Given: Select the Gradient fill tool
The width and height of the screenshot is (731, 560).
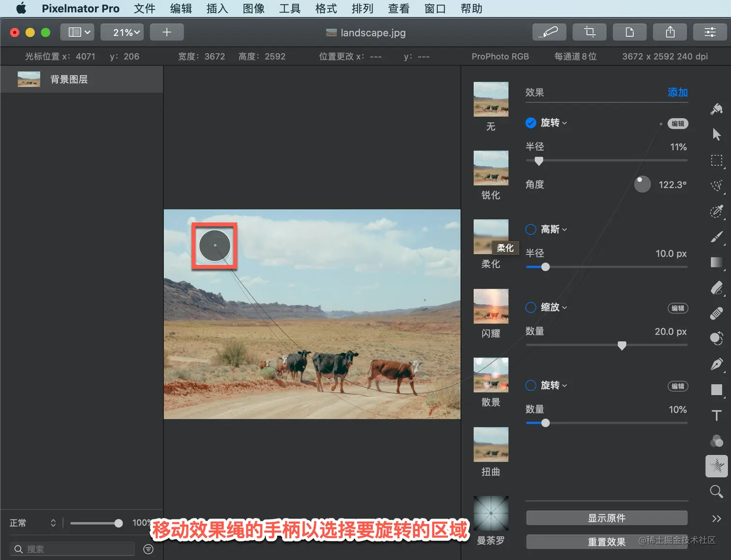Looking at the screenshot, I should point(716,262).
